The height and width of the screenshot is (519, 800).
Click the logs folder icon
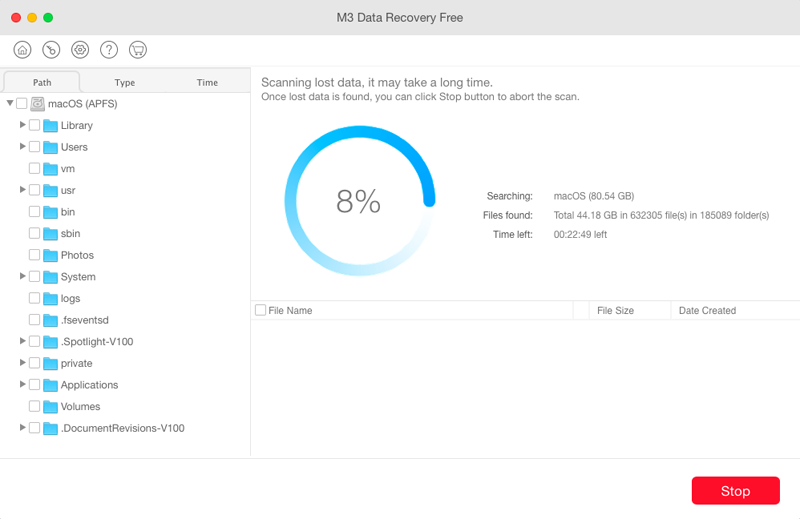tap(50, 299)
